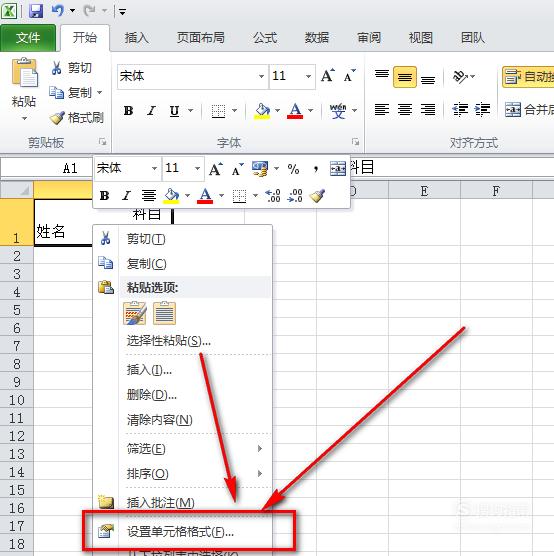This screenshot has height=556, width=554.
Task: Toggle Bottom Align in the ribbon
Action: click(428, 79)
